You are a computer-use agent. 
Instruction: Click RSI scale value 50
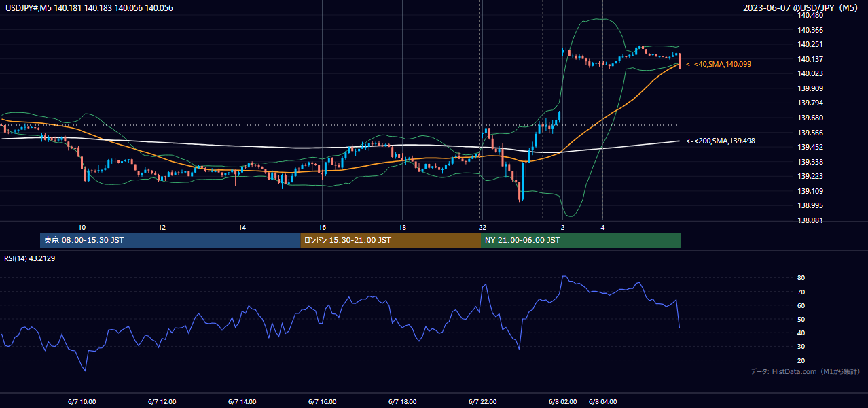(x=801, y=319)
